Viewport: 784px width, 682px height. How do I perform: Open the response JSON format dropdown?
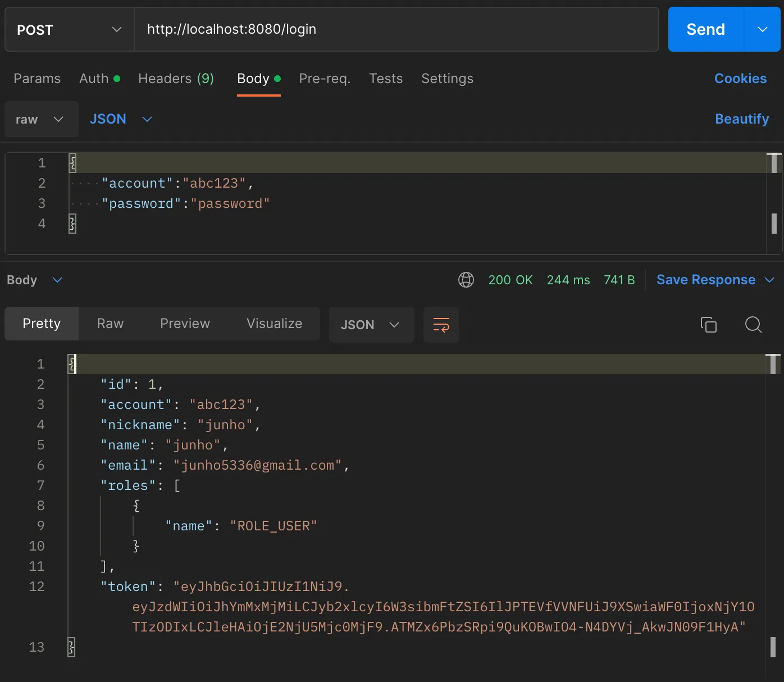coord(371,325)
